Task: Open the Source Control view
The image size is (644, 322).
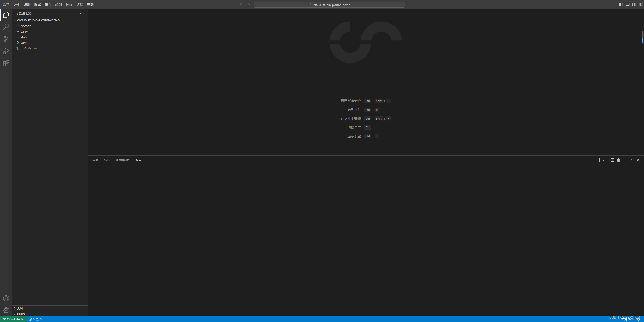Action: [x=6, y=39]
